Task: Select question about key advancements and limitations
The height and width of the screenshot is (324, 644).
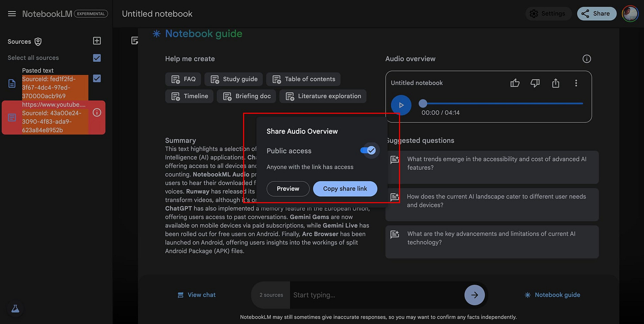Action: tap(492, 242)
